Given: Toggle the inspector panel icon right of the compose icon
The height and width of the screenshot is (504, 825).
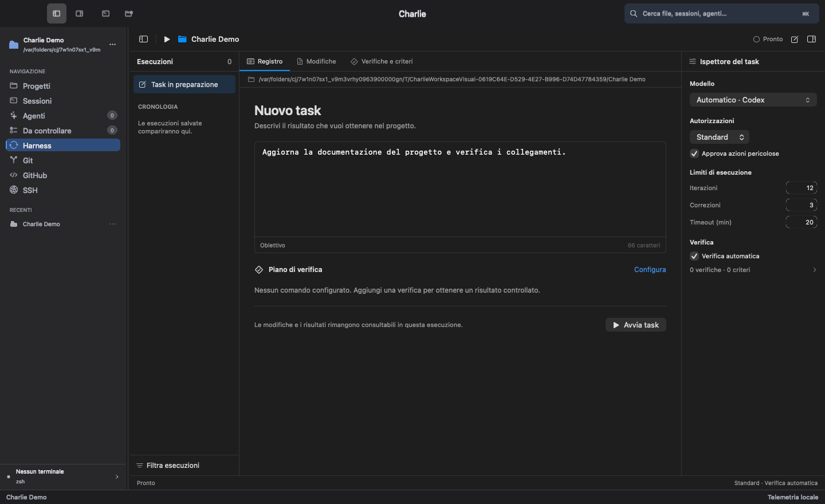Looking at the screenshot, I should 811,39.
